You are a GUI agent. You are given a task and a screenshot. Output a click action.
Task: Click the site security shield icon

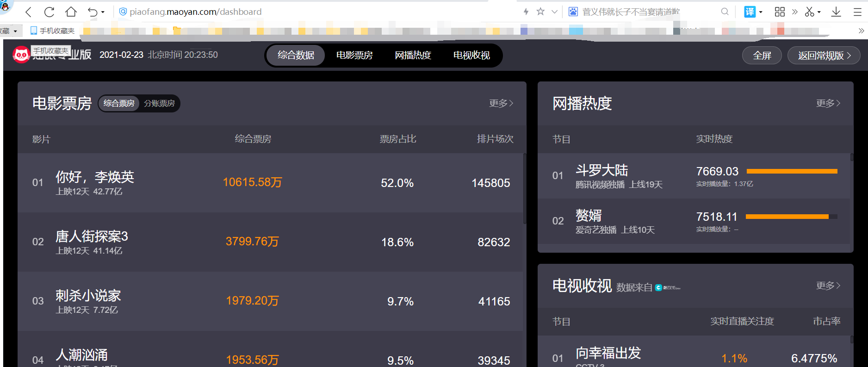pyautogui.click(x=123, y=12)
